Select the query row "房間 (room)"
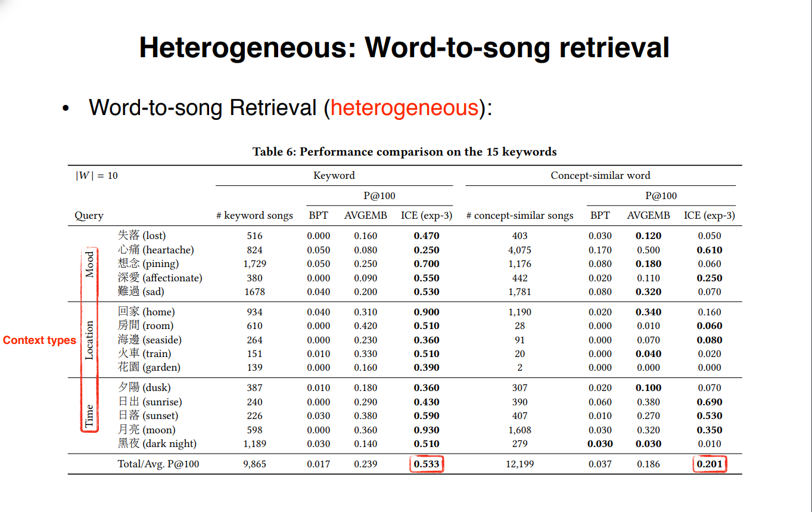812x512 pixels. point(146,325)
